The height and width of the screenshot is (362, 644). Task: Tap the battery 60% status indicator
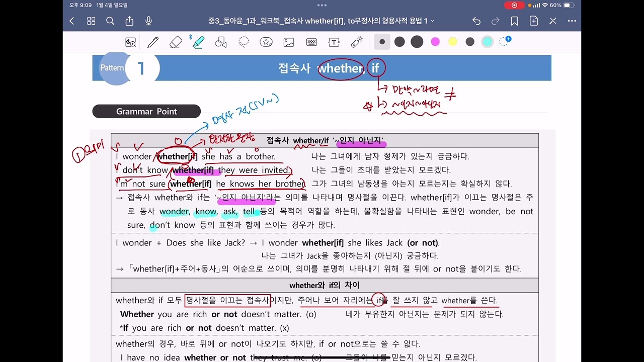tap(561, 5)
